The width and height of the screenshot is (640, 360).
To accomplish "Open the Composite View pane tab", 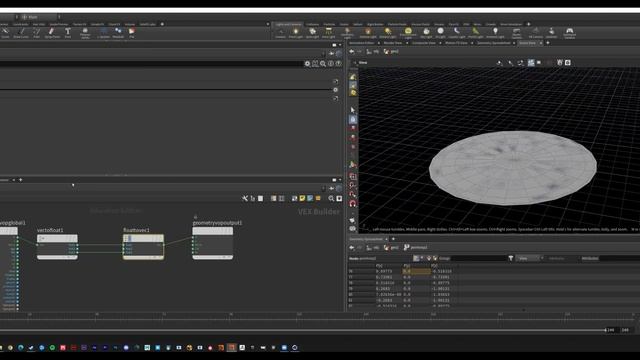I will tap(424, 43).
